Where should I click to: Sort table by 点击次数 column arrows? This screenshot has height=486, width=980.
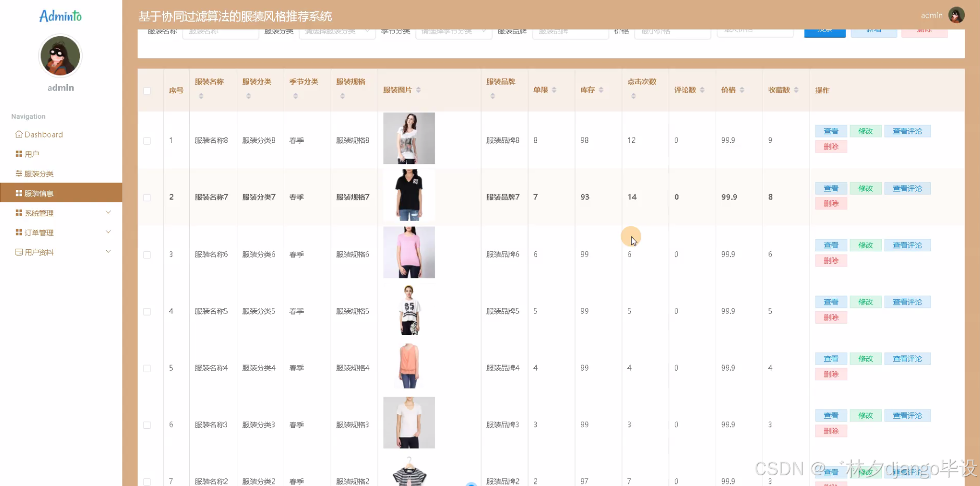[634, 96]
